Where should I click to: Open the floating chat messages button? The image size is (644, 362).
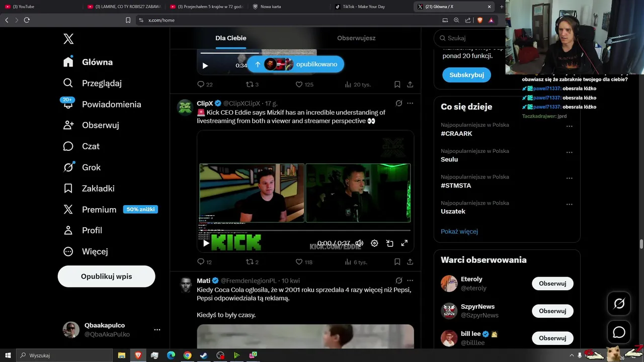(x=619, y=332)
